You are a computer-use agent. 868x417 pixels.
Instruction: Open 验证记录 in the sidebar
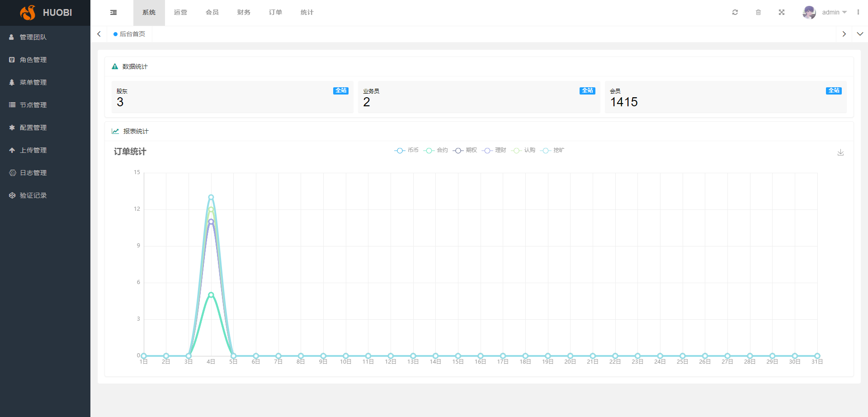pos(45,195)
